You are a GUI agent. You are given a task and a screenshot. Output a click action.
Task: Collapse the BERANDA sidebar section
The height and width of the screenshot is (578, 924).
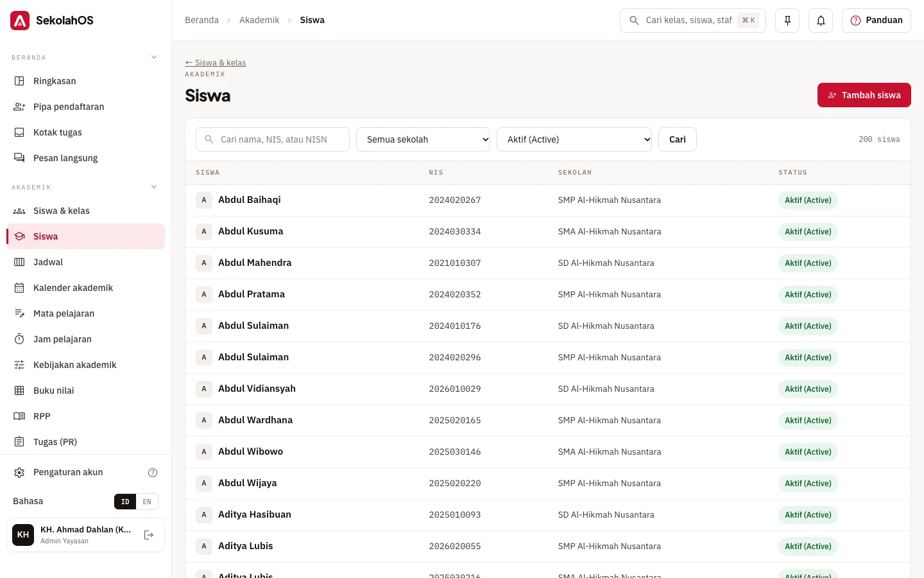coord(154,57)
